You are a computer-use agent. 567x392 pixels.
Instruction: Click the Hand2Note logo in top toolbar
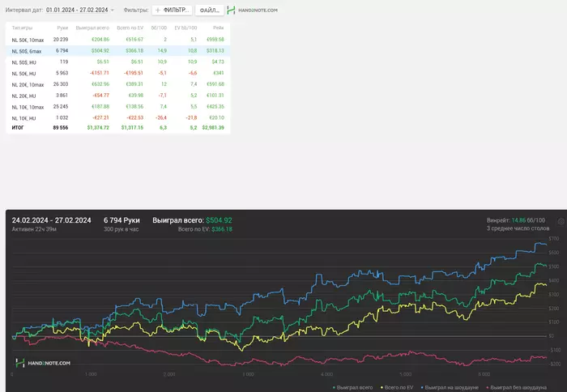(252, 11)
